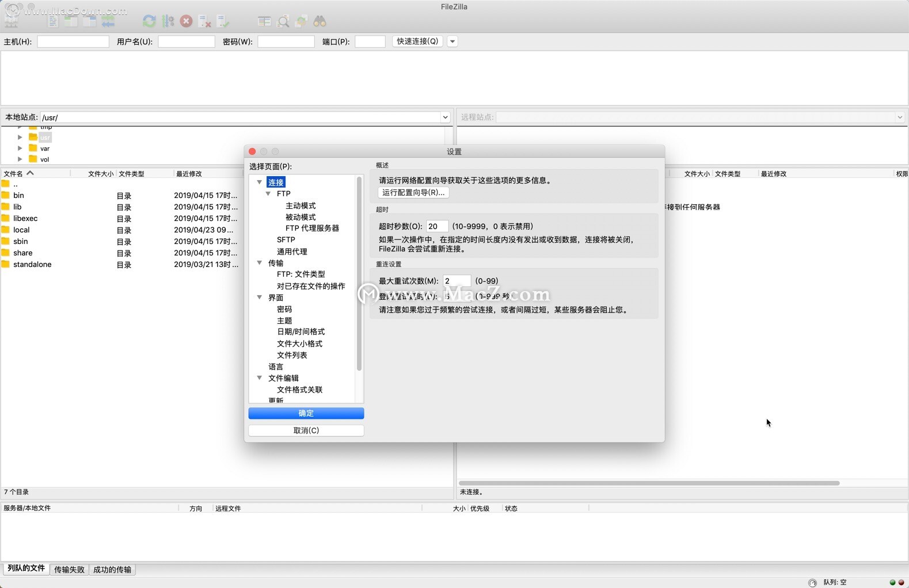Select 文件格式关联 settings page

(x=299, y=390)
